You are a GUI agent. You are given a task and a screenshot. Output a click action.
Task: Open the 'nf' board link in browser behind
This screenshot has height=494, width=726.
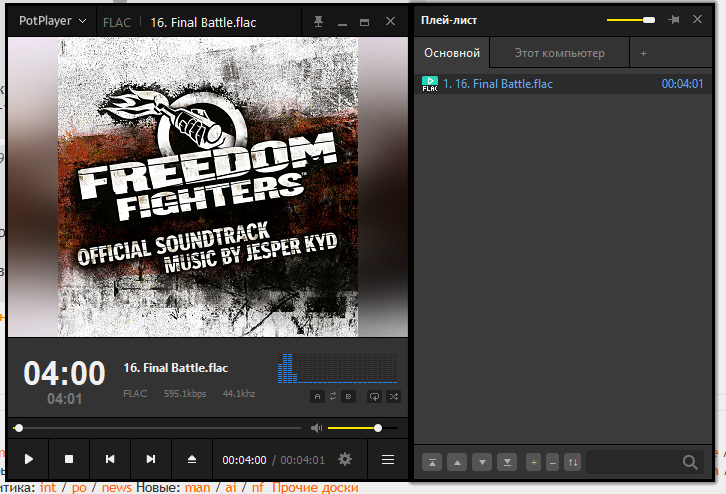click(258, 488)
